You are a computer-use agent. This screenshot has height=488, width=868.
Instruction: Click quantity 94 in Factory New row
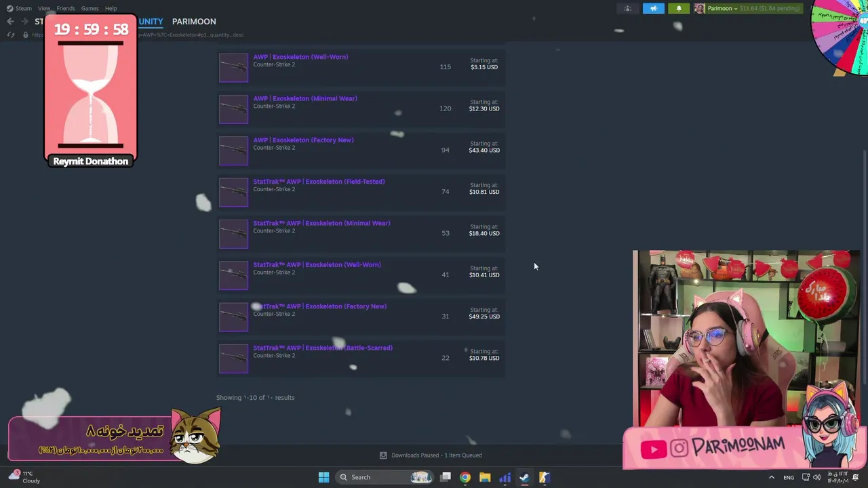click(445, 150)
